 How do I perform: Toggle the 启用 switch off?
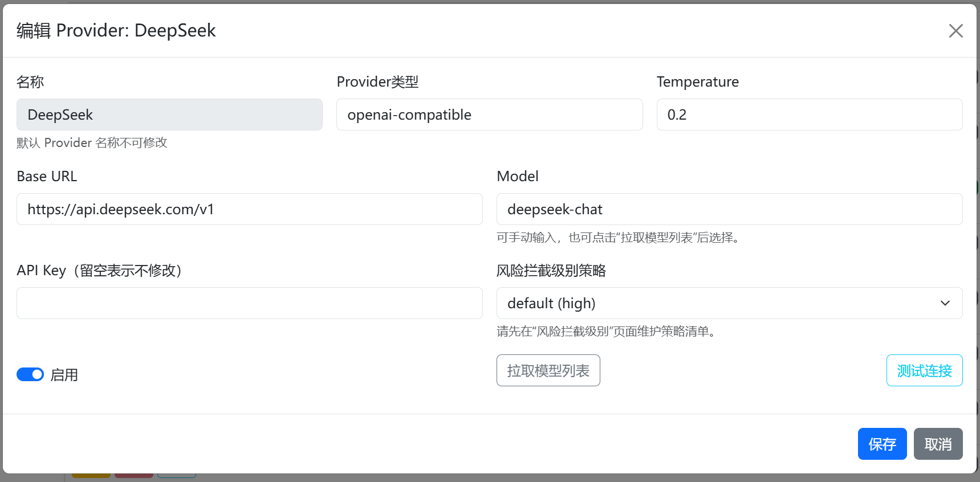click(30, 374)
